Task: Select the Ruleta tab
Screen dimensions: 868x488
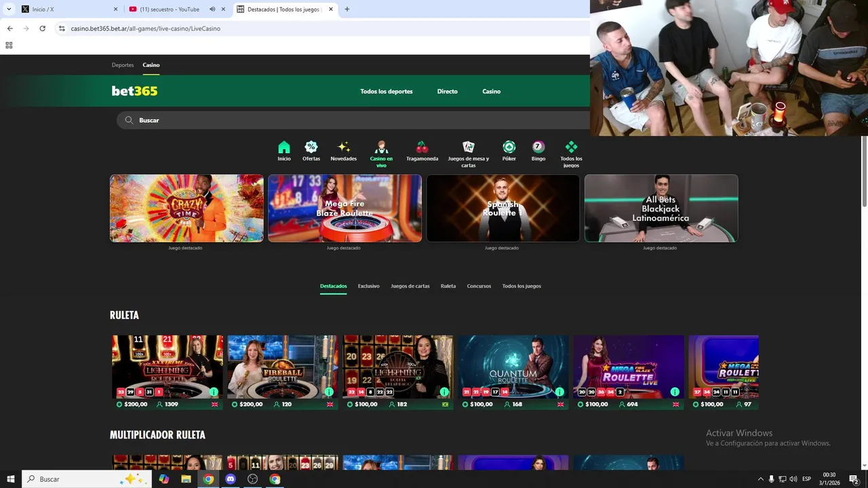Action: coord(448,286)
